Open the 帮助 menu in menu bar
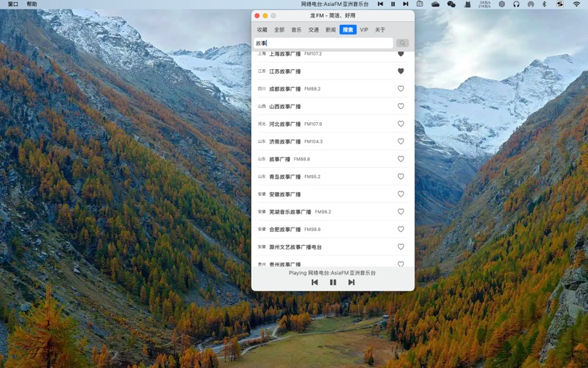Viewport: 588px width, 368px height. (32, 4)
